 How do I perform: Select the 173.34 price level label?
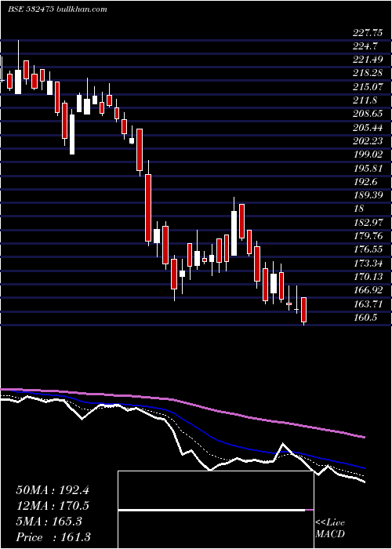click(368, 263)
